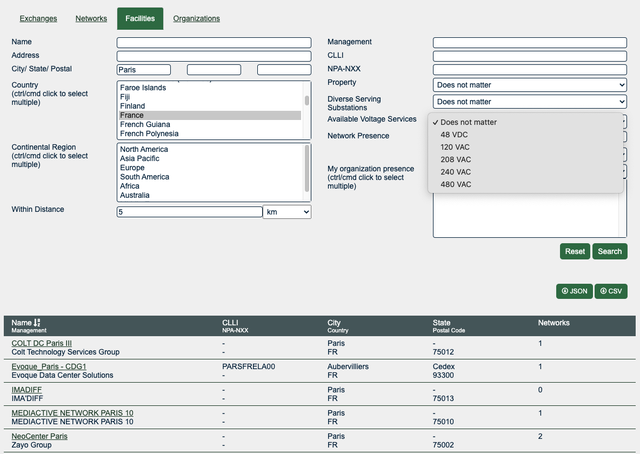
Task: Click the City column header
Action: [x=334, y=323]
